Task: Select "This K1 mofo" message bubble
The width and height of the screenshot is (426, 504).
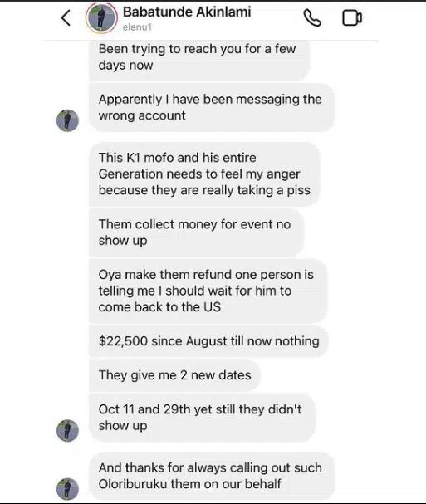Action: [204, 174]
